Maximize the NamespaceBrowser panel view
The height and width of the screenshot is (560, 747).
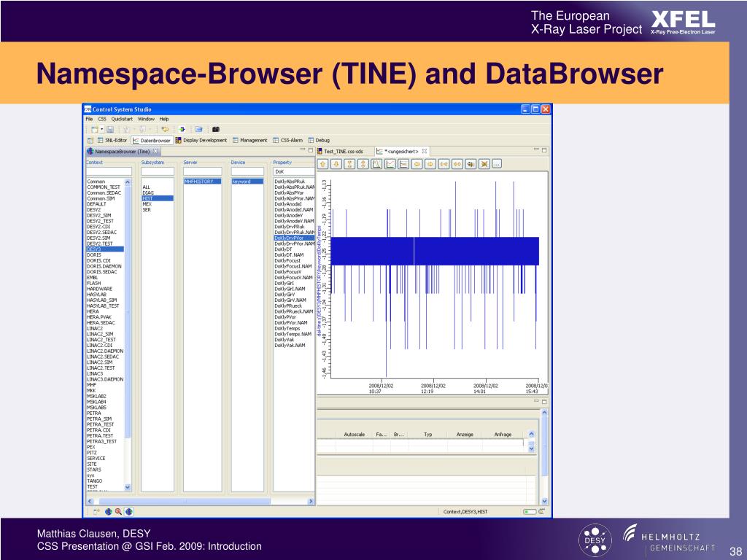pos(309,151)
